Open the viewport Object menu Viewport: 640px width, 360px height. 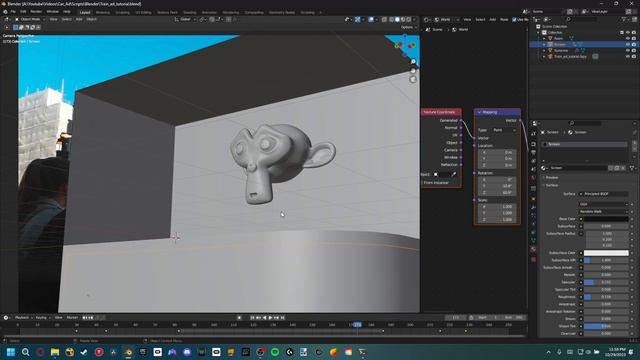(x=91, y=19)
